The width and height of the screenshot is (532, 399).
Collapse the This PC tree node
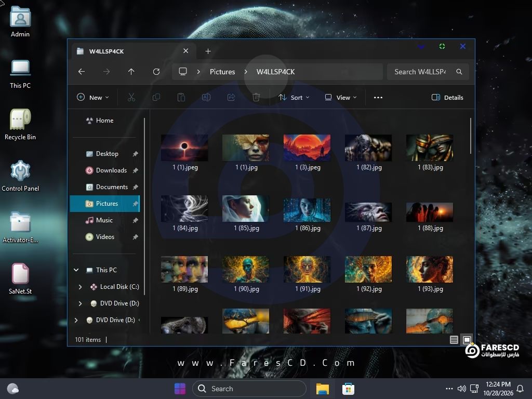tap(76, 270)
